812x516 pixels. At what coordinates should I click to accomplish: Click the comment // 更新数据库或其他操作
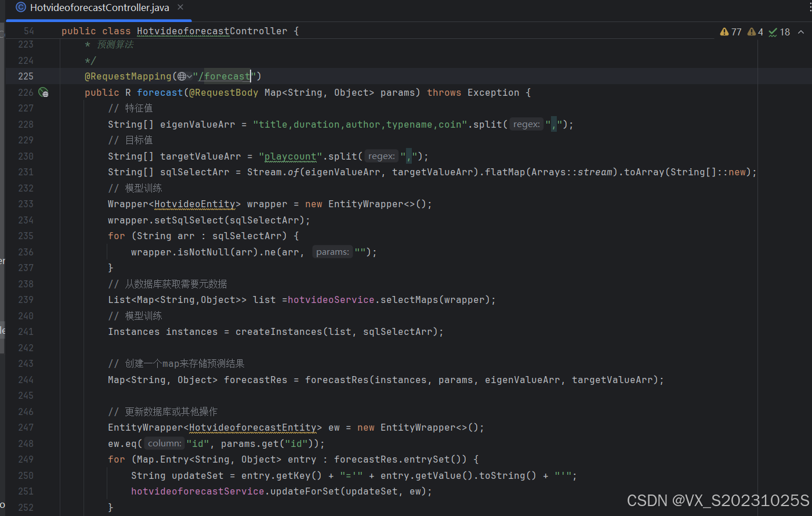pyautogui.click(x=163, y=412)
